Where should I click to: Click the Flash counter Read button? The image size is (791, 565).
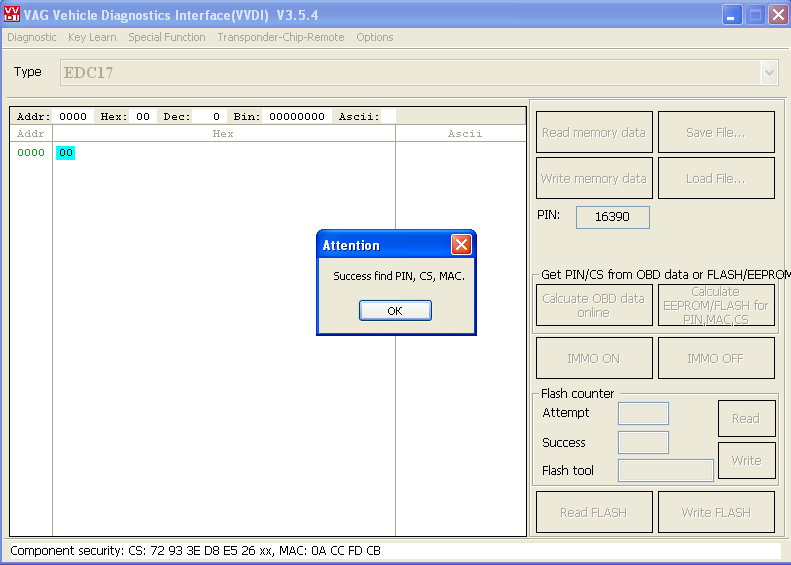point(746,418)
